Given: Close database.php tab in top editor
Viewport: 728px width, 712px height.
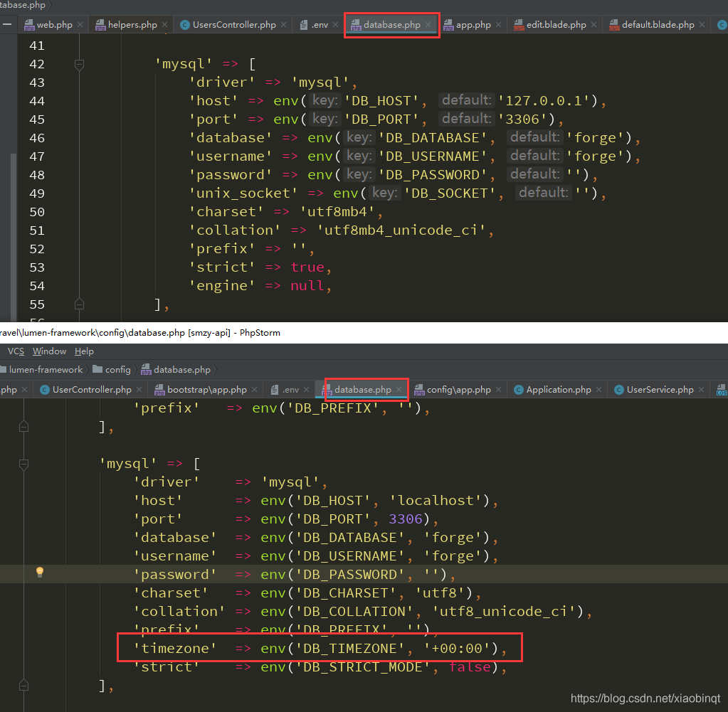Looking at the screenshot, I should tap(428, 25).
